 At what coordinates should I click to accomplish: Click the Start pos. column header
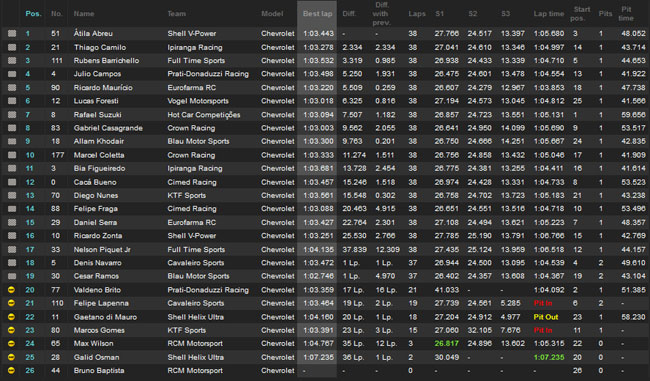[581, 14]
